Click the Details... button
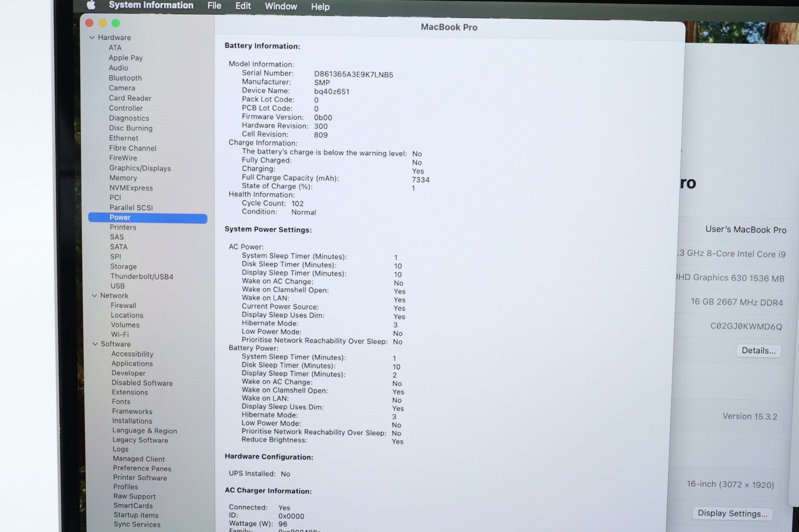Screen dimensions: 799x532 [758, 350]
